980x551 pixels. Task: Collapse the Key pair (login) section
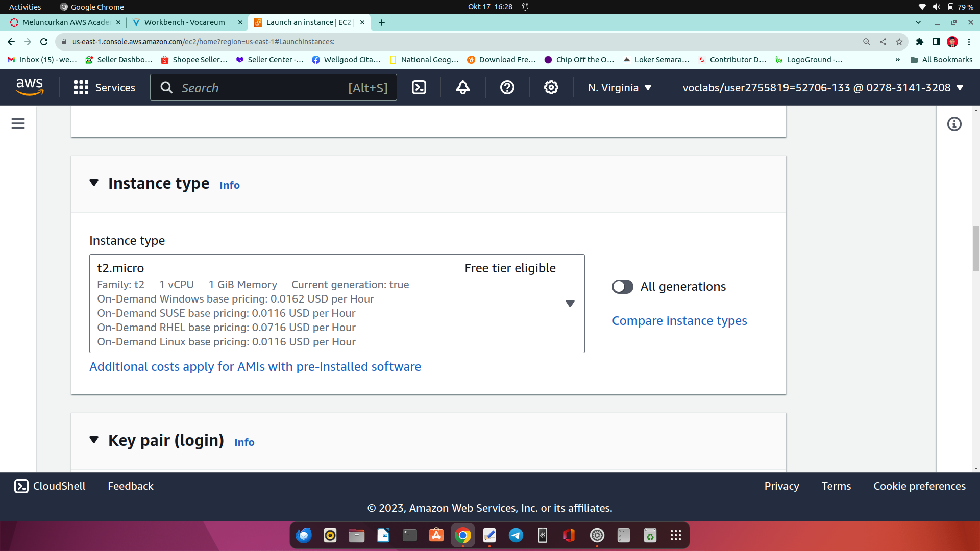pos(94,440)
